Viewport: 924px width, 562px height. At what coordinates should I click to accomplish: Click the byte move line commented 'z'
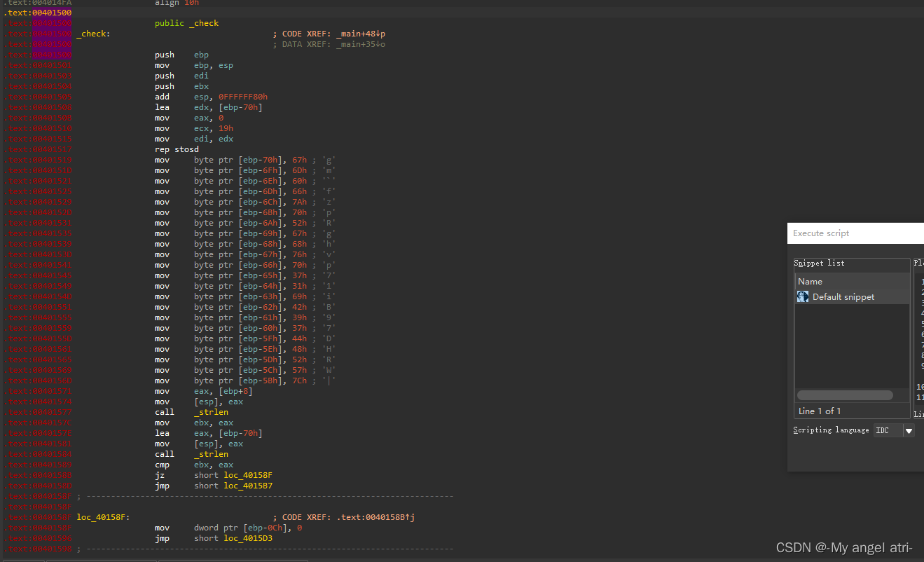(x=245, y=202)
